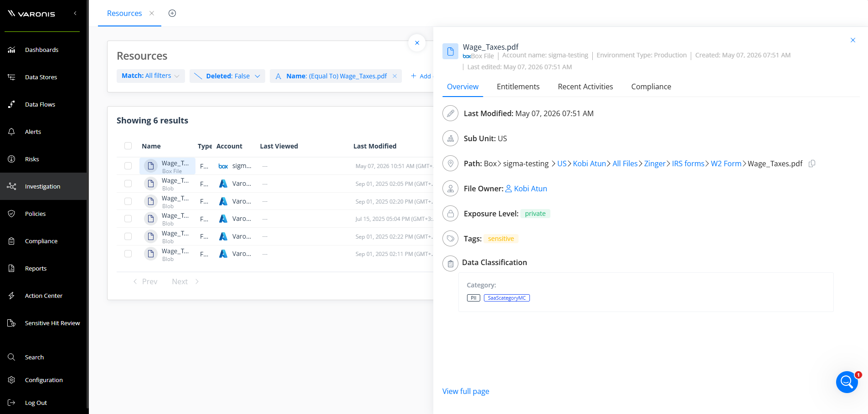
Task: Click the SaaScategoryMC category tag
Action: (x=507, y=298)
